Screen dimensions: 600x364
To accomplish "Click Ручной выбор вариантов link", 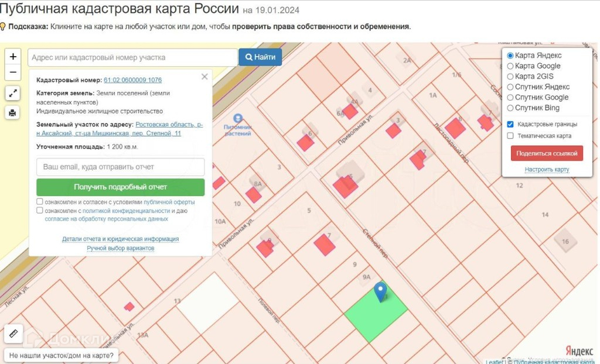I will tap(121, 248).
